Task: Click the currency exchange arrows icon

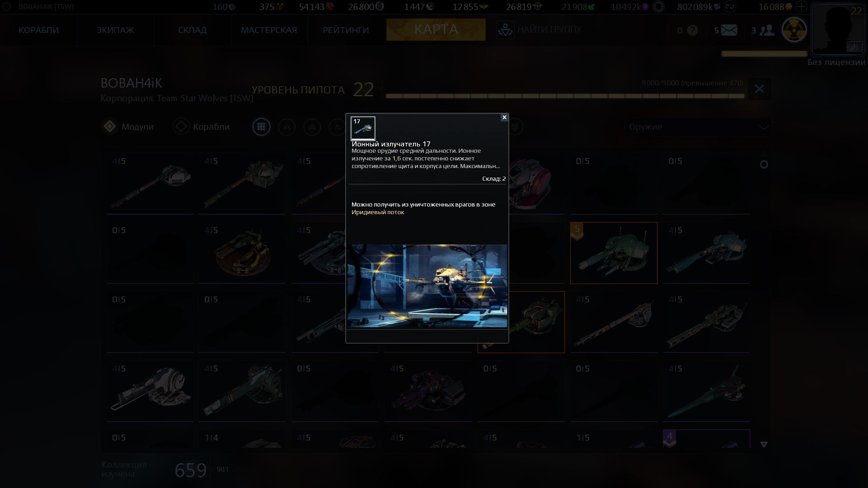Action: (730, 7)
